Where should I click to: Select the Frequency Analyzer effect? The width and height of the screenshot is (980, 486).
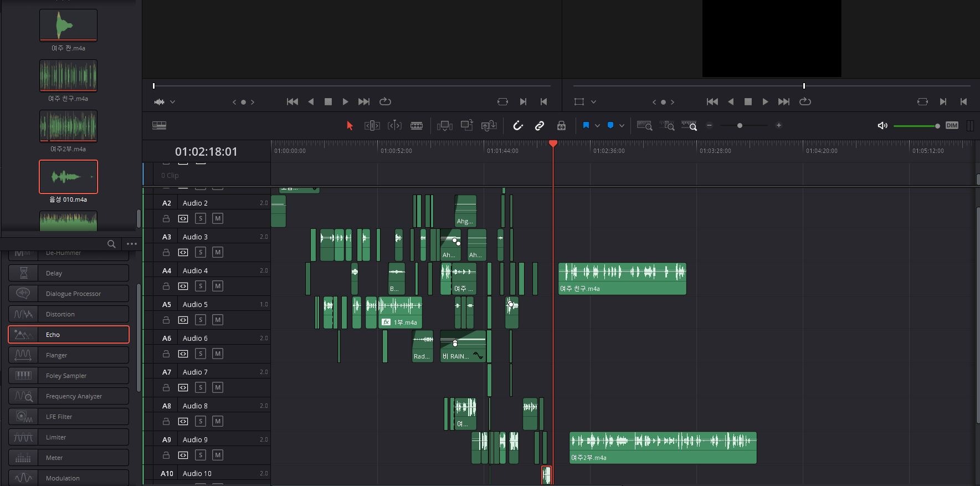click(69, 396)
